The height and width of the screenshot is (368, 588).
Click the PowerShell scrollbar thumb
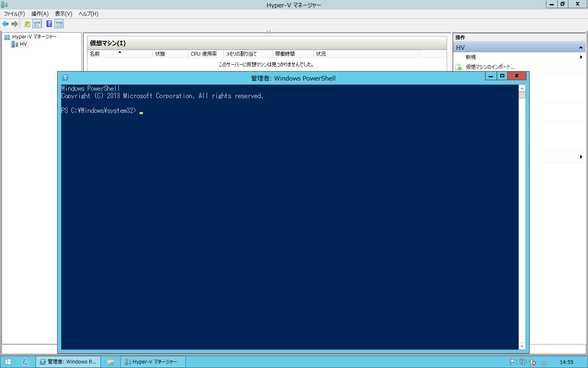click(x=522, y=95)
